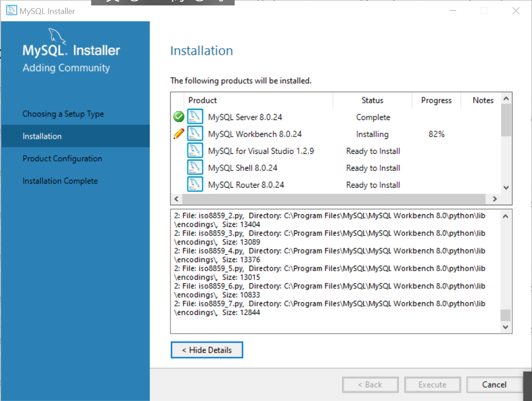The width and height of the screenshot is (532, 401).
Task: Cancel the installation
Action: [495, 385]
